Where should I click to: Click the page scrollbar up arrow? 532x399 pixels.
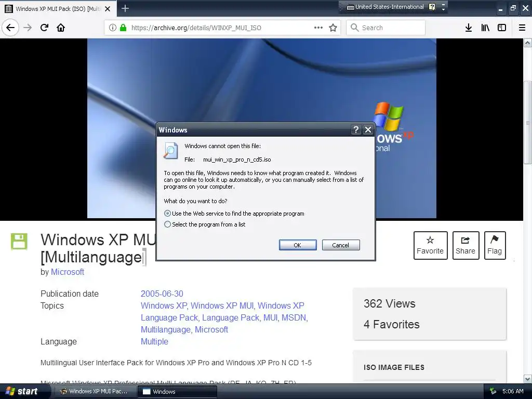coord(527,43)
